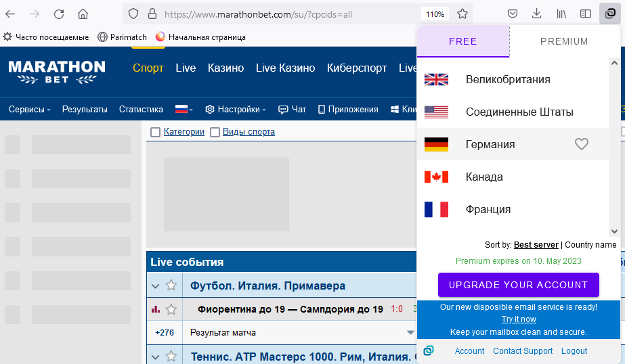
Task: Click the browser reload page icon
Action: 59,14
